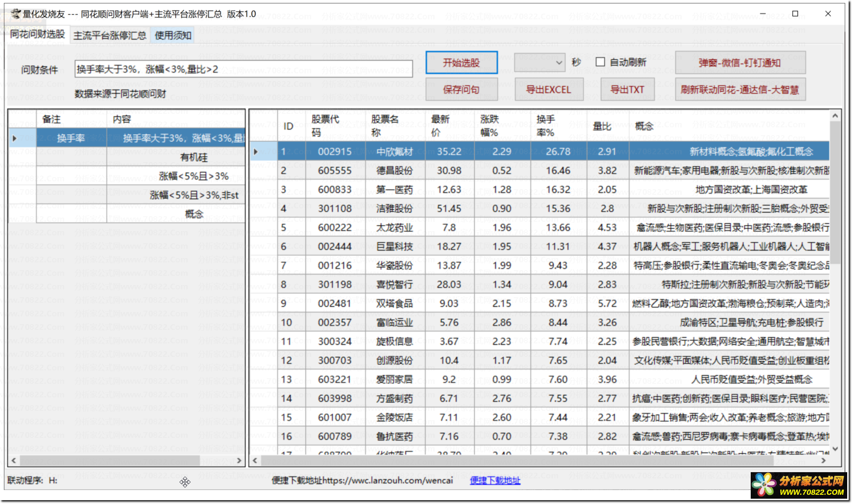Maximize the application window
This screenshot has height=504, width=853.
coord(795,14)
